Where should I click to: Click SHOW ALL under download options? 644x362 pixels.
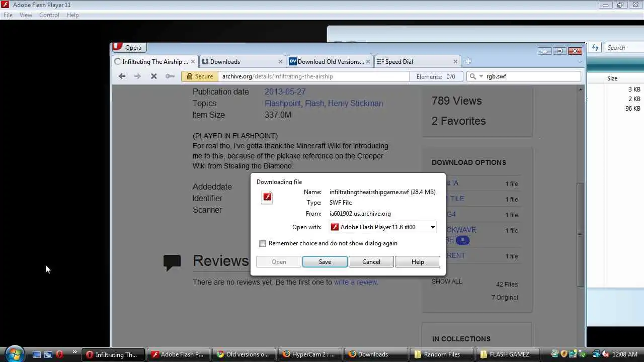[x=447, y=282]
